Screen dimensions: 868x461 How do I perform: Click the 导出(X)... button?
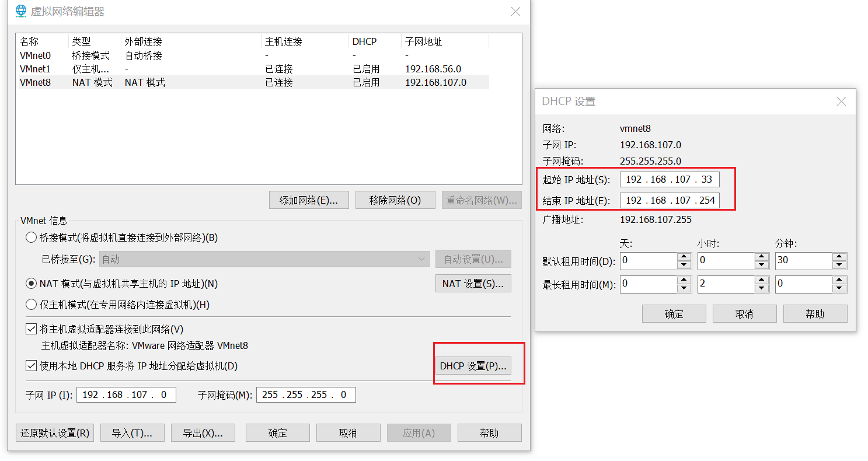coord(203,433)
